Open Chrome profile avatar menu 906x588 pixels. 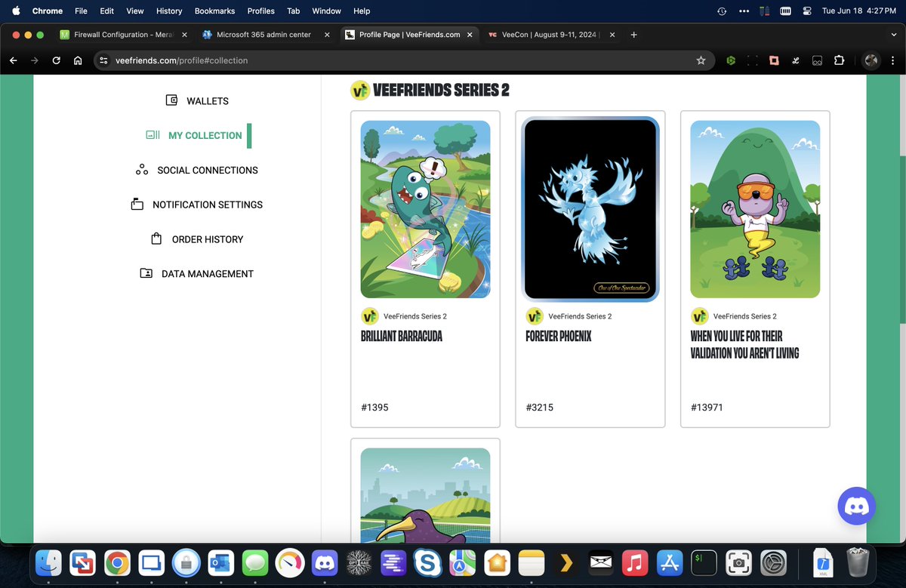871,60
